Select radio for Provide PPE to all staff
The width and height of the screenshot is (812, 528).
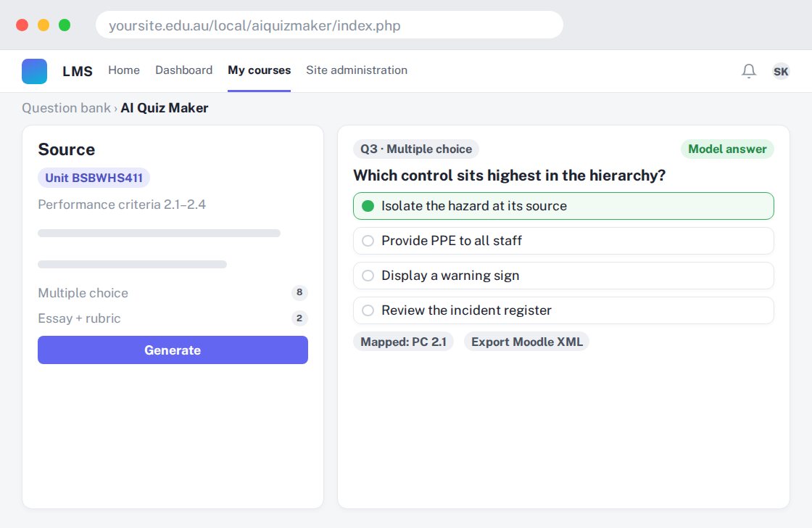368,241
